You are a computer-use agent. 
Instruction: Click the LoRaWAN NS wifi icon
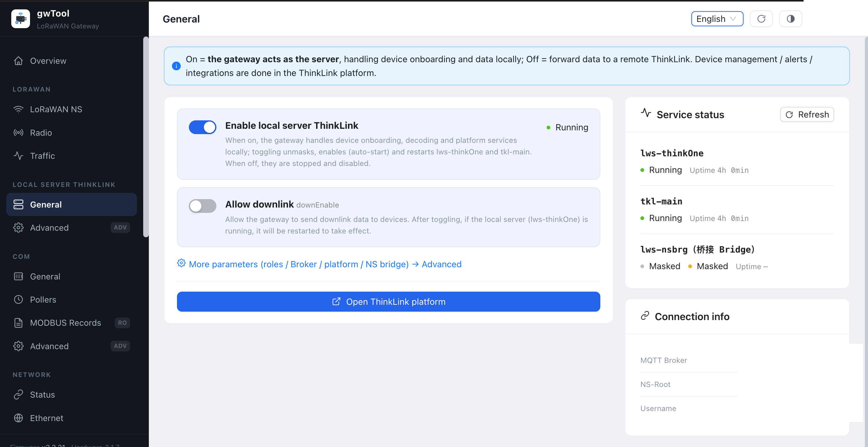[18, 109]
